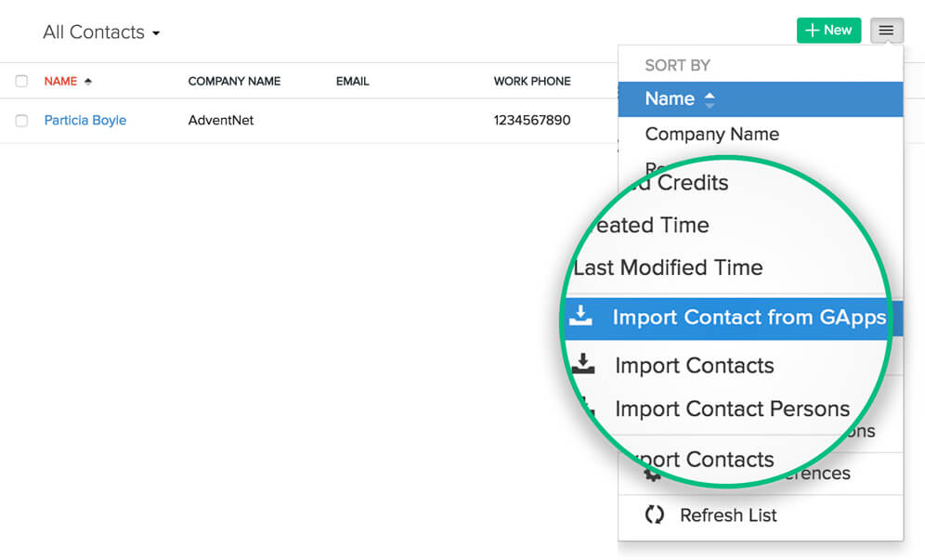925x560 pixels.
Task: Click the Work Phone column header
Action: tap(532, 82)
